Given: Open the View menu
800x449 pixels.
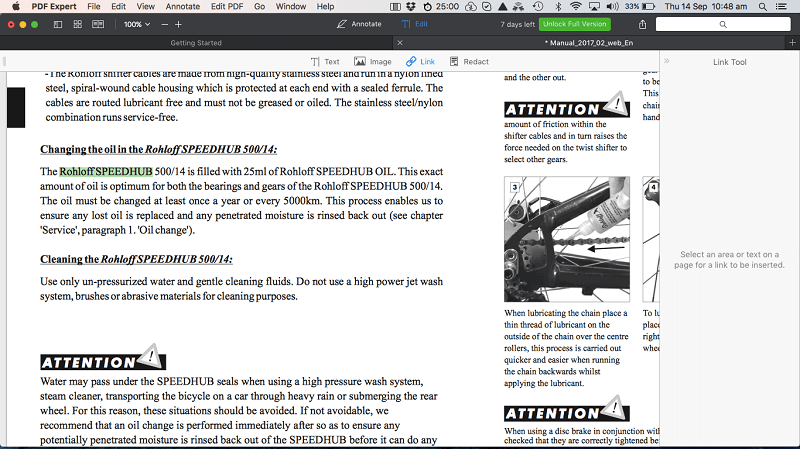Looking at the screenshot, I should [145, 7].
